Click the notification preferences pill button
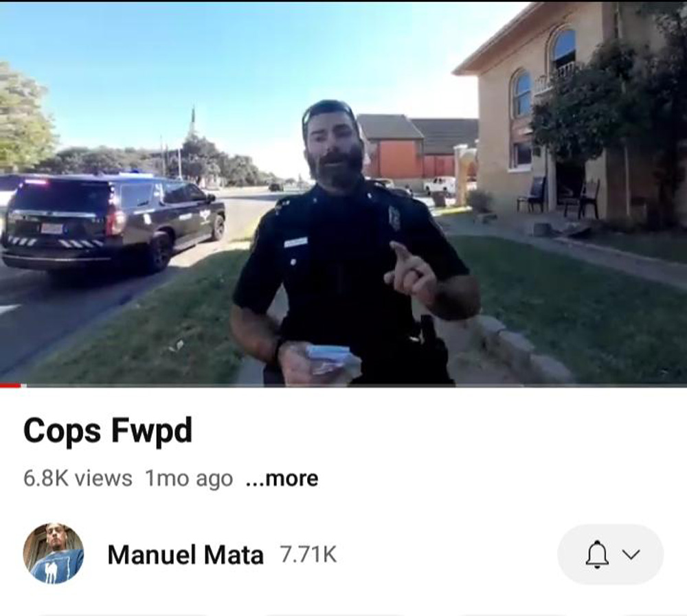Screen dimensions: 687x616 pos(610,555)
